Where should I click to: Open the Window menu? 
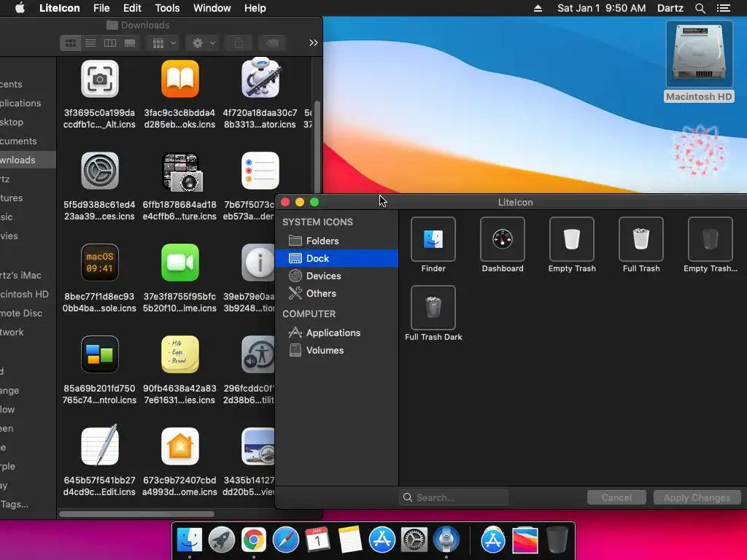tap(212, 8)
